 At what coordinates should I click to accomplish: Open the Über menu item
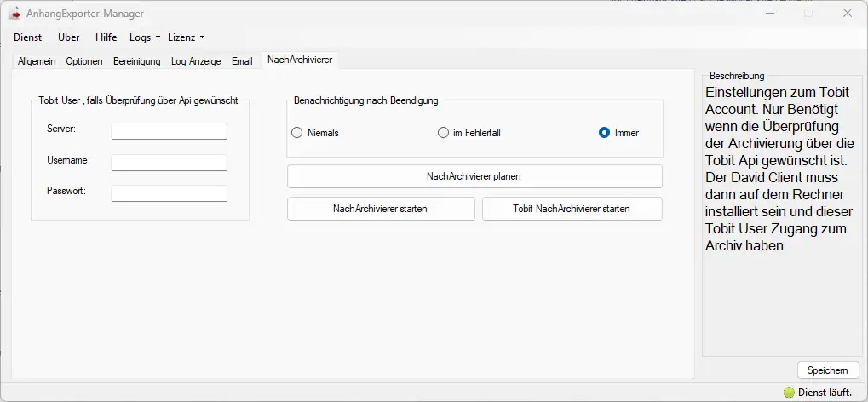69,37
